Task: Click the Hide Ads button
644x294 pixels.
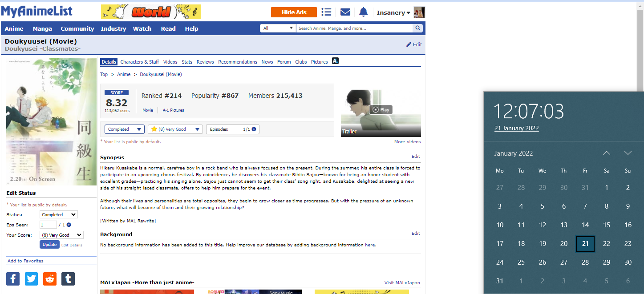Action: tap(294, 12)
